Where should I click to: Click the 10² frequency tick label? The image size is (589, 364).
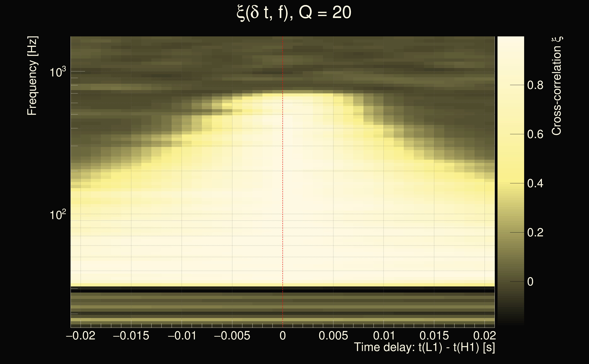[58, 215]
